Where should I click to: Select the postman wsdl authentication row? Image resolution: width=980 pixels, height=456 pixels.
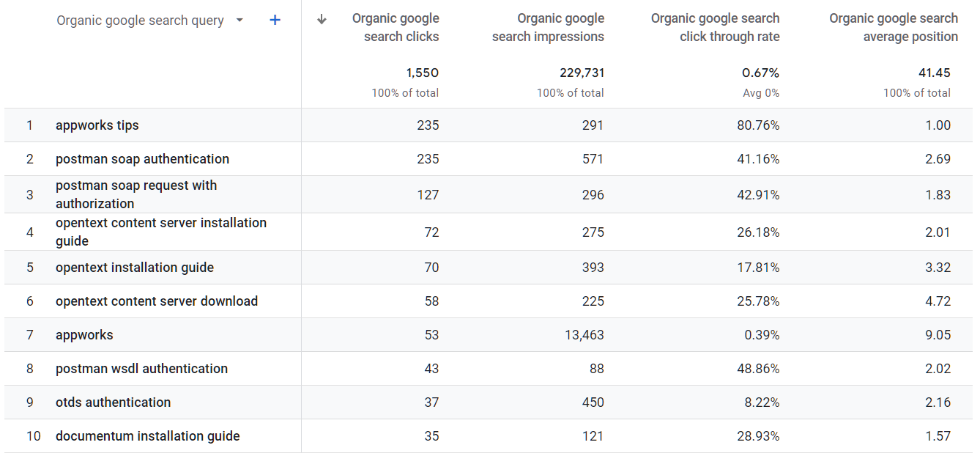(489, 369)
